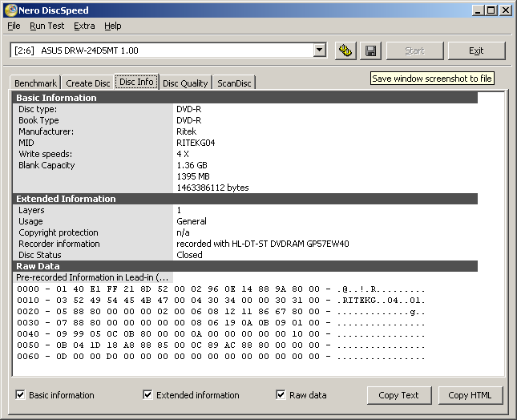Click the Manufacturer value Ritek
517x420 pixels.
[186, 131]
